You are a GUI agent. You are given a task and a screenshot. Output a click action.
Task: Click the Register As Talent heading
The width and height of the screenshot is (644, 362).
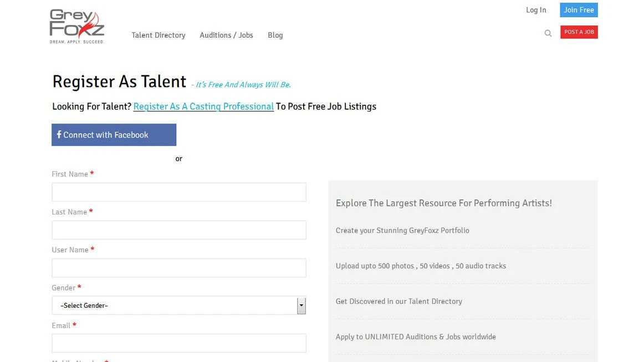[x=119, y=81]
